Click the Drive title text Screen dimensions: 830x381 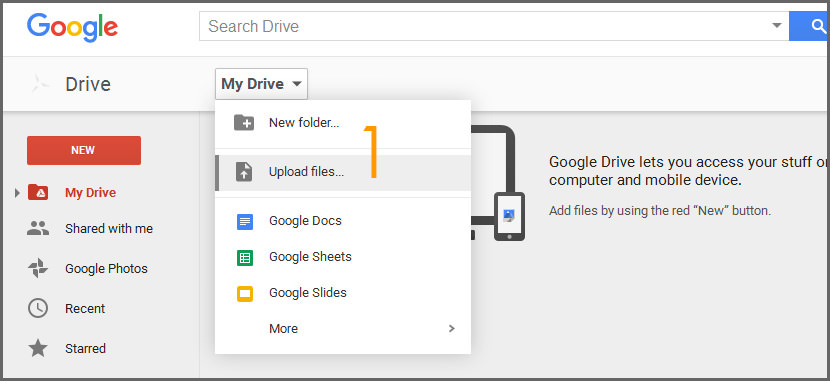click(88, 84)
